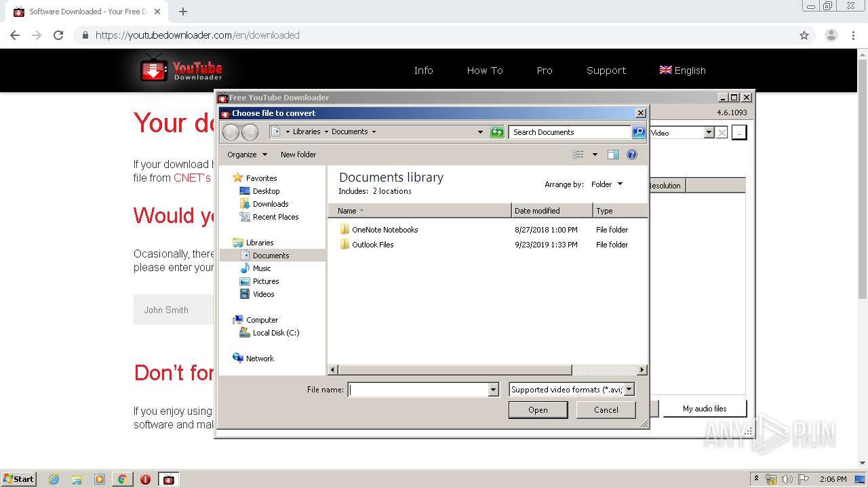This screenshot has width=868, height=488.
Task: Select Network in navigation pane
Action: pos(260,359)
